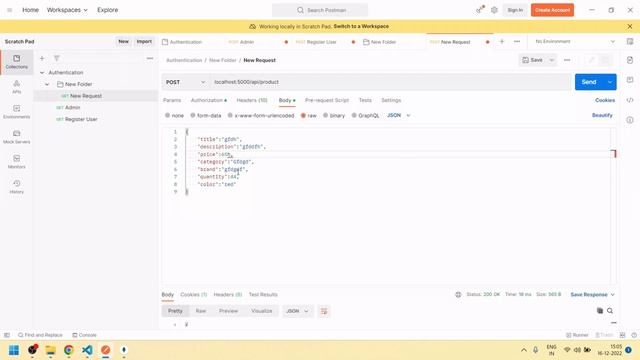
Task: Close the Scratch Pad banner
Action: pos(630,26)
